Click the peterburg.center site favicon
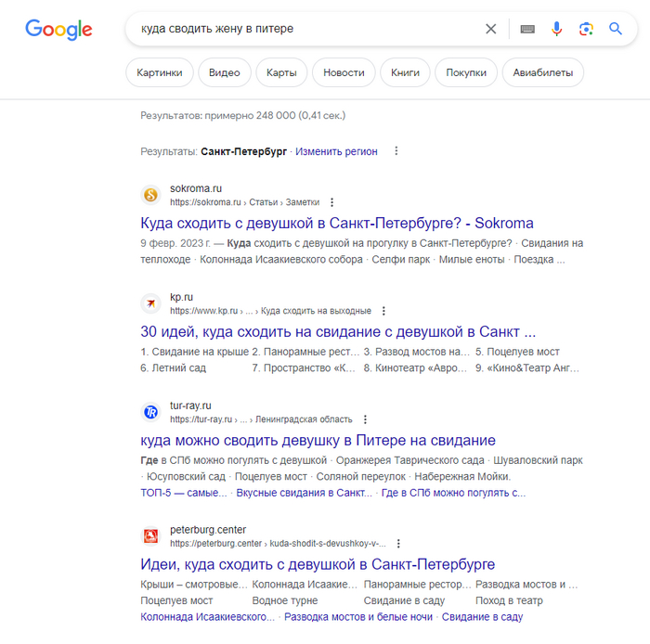650x644 pixels. (x=150, y=536)
